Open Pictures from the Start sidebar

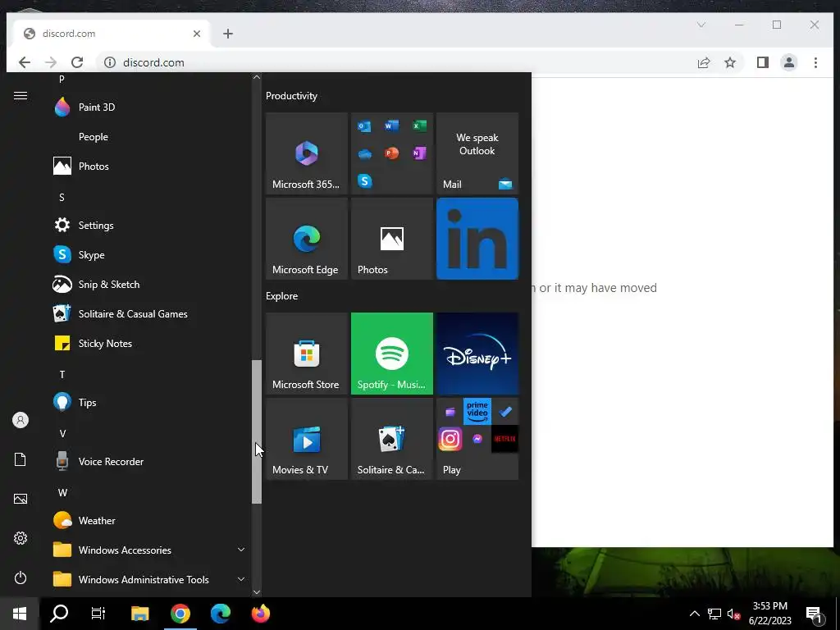tap(21, 499)
